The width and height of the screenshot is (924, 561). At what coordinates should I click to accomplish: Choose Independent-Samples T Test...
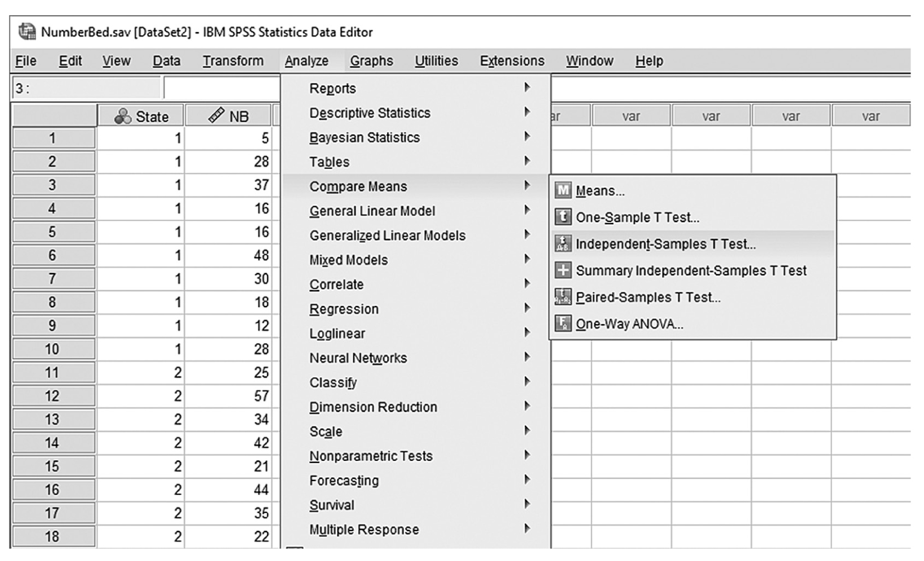click(692, 244)
